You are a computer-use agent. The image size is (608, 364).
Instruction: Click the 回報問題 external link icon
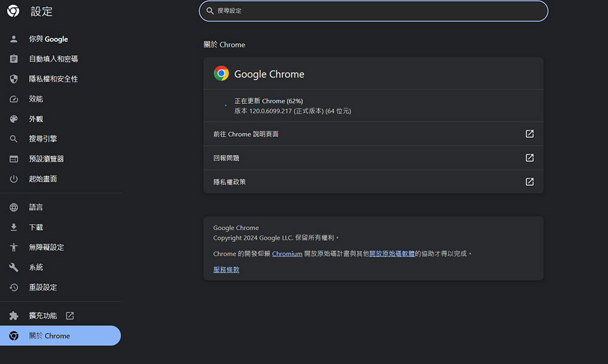[x=530, y=158]
